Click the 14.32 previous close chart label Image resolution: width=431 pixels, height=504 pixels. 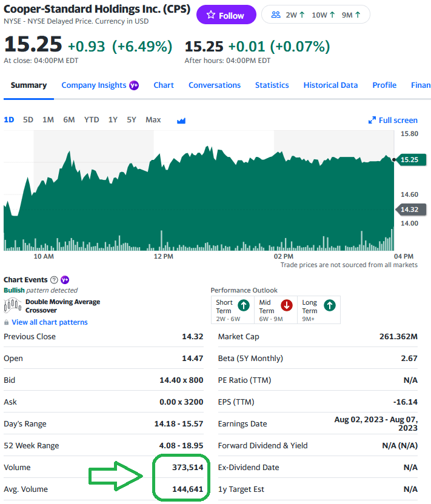point(409,210)
